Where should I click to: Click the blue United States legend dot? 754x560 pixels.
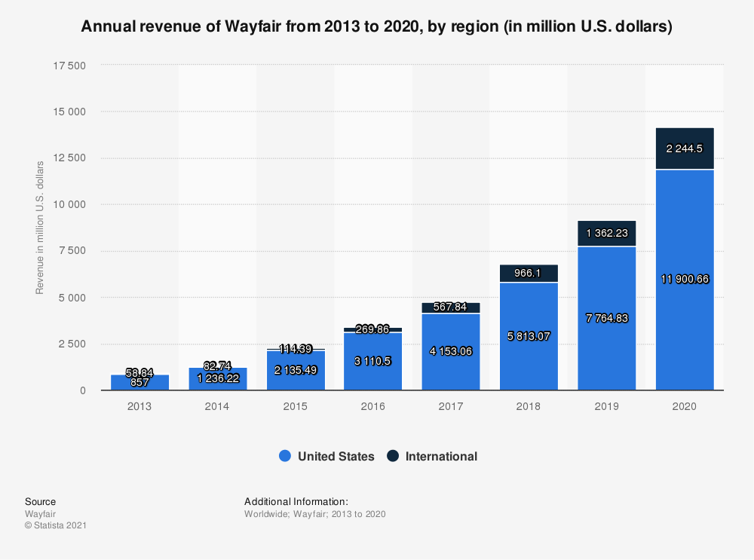tap(285, 456)
